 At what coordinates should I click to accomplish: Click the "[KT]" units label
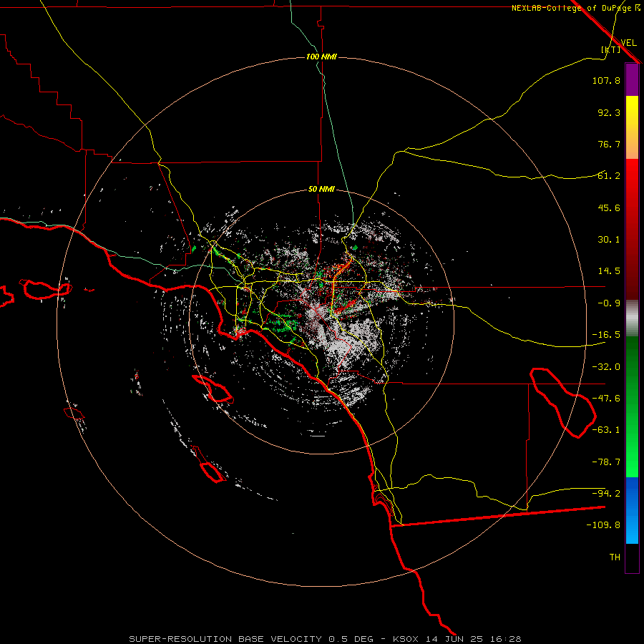[x=610, y=49]
